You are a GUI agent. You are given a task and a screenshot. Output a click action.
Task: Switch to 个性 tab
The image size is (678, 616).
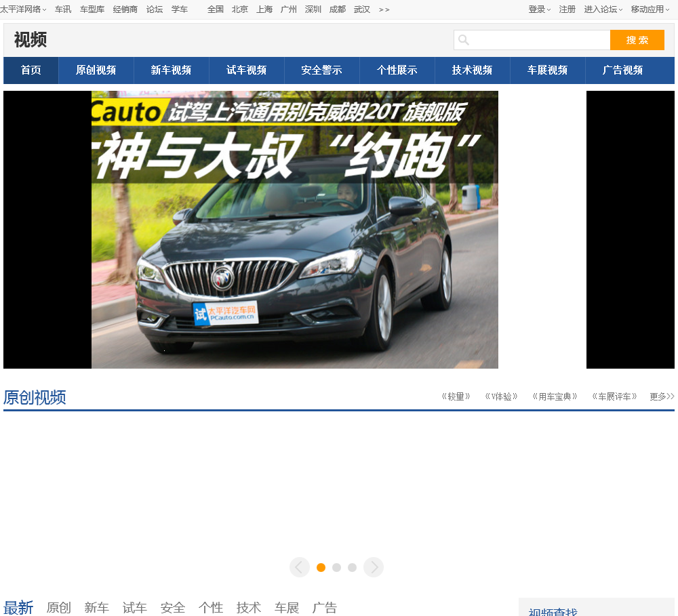(211, 607)
